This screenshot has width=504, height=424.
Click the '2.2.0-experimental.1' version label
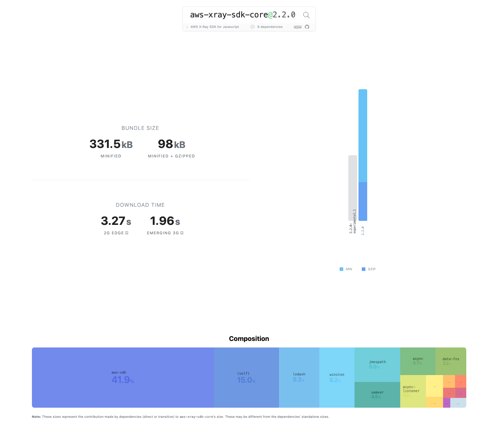point(353,221)
